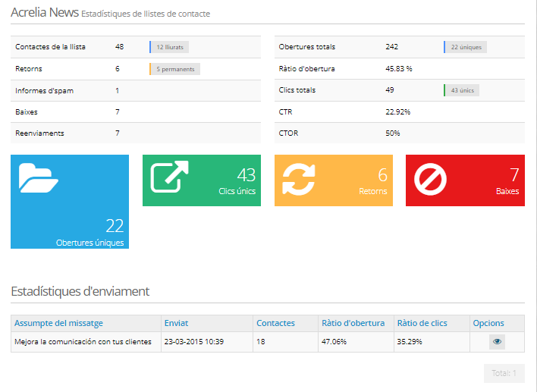Click the Opcions column header
Screen dimensions: 537x392
[x=488, y=323]
